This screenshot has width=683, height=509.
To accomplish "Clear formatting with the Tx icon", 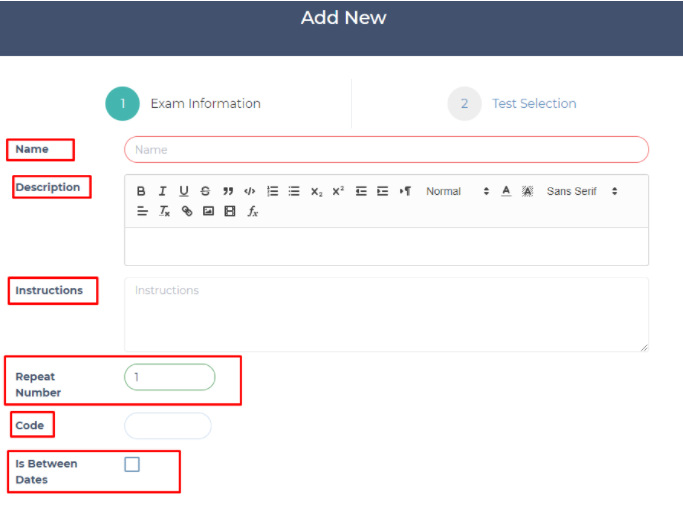I will (x=164, y=212).
